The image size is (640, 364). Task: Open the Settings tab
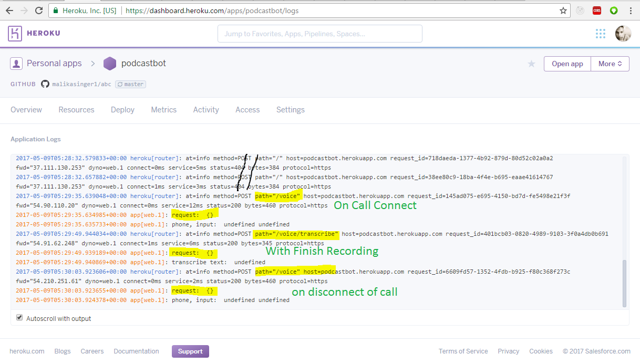pos(291,110)
